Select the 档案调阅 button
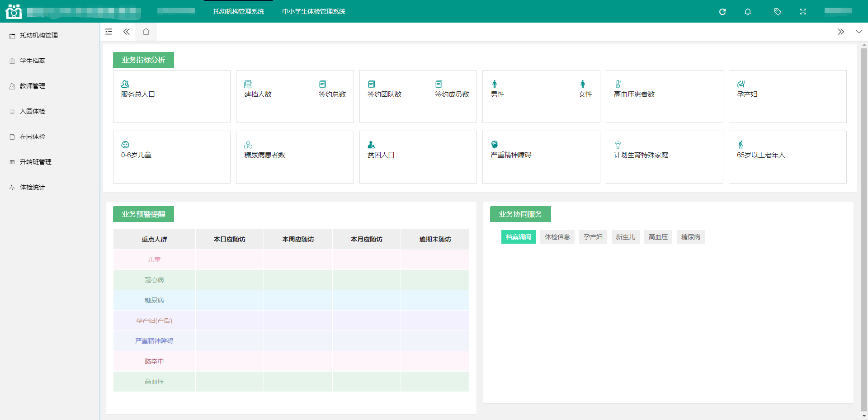Viewport: 868px width, 420px height. pyautogui.click(x=519, y=237)
